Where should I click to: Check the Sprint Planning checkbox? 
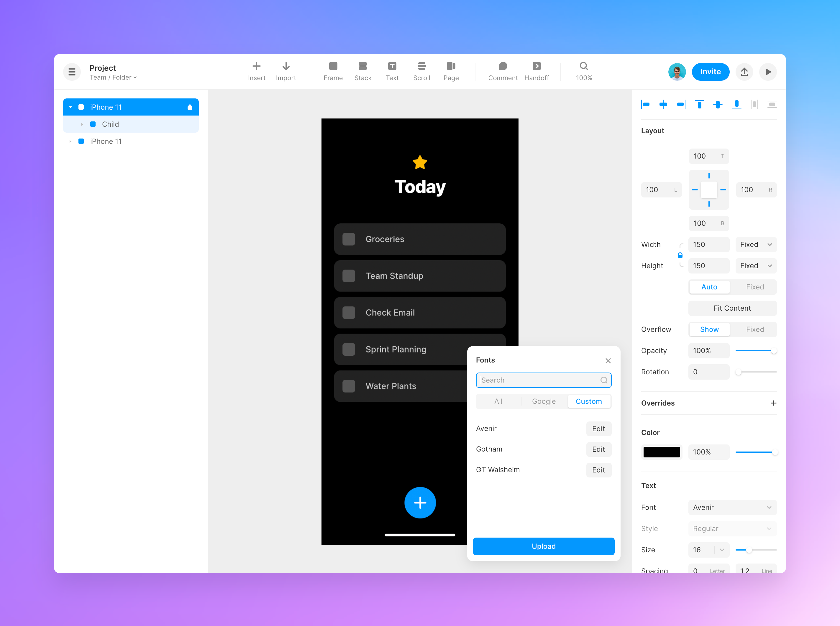coord(349,349)
